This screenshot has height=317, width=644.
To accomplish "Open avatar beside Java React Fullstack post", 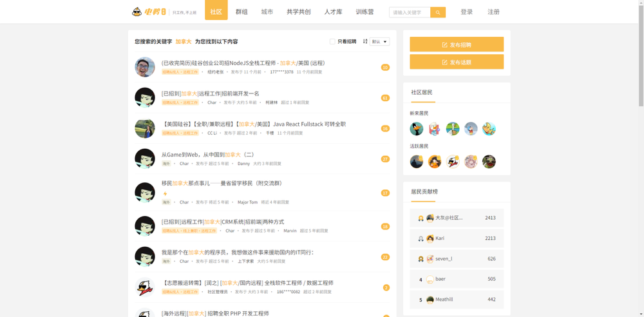I will [x=145, y=128].
